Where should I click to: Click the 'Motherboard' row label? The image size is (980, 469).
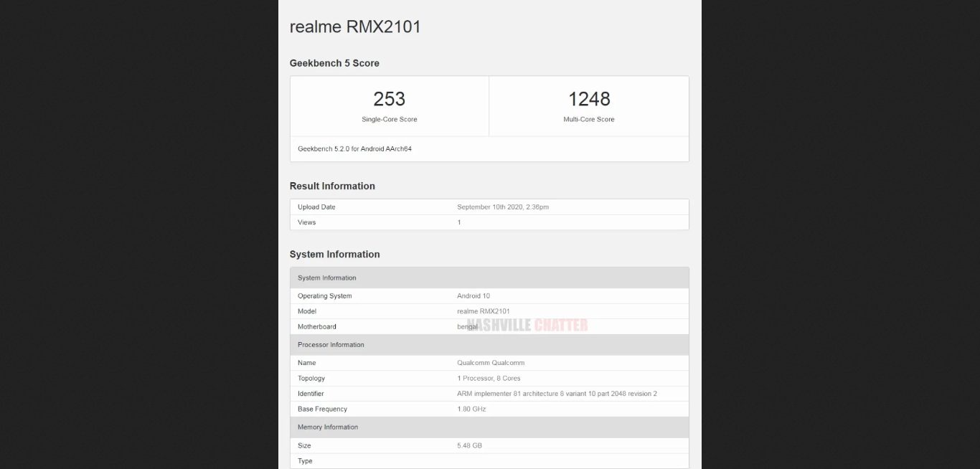(x=317, y=327)
